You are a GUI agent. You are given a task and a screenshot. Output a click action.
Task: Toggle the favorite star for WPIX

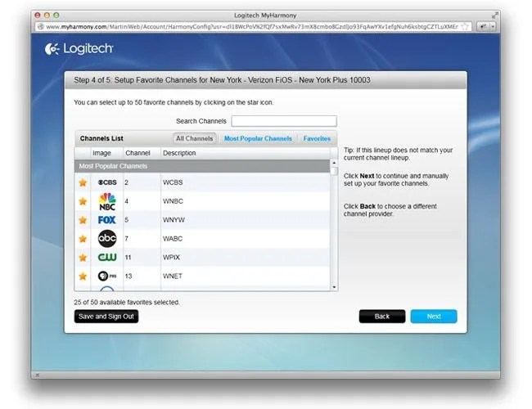(83, 258)
